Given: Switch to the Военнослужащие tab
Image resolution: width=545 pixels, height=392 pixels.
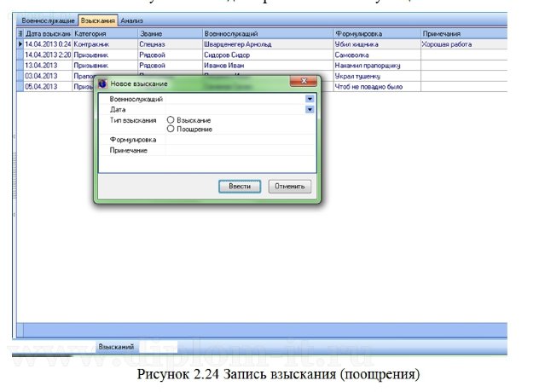Looking at the screenshot, I should click(x=48, y=20).
